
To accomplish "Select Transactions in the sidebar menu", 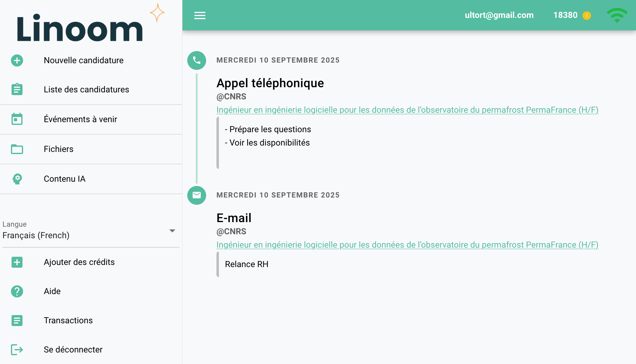I will click(x=68, y=320).
